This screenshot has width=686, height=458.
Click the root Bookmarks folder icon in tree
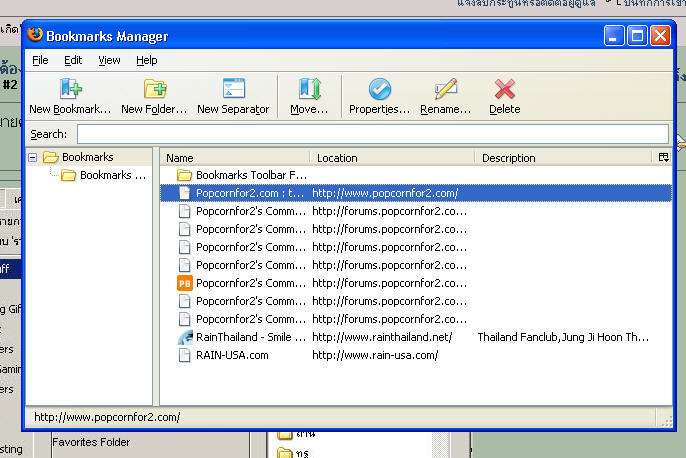[51, 157]
